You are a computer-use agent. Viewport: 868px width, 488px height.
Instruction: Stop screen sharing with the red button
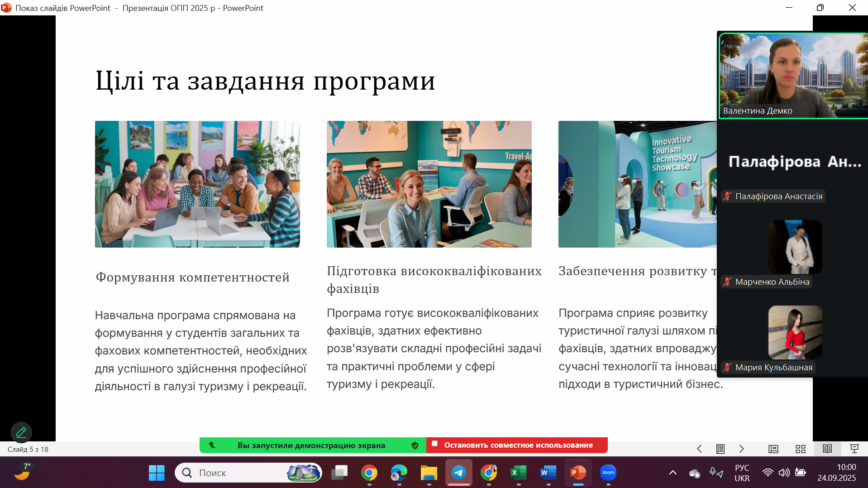click(x=517, y=445)
